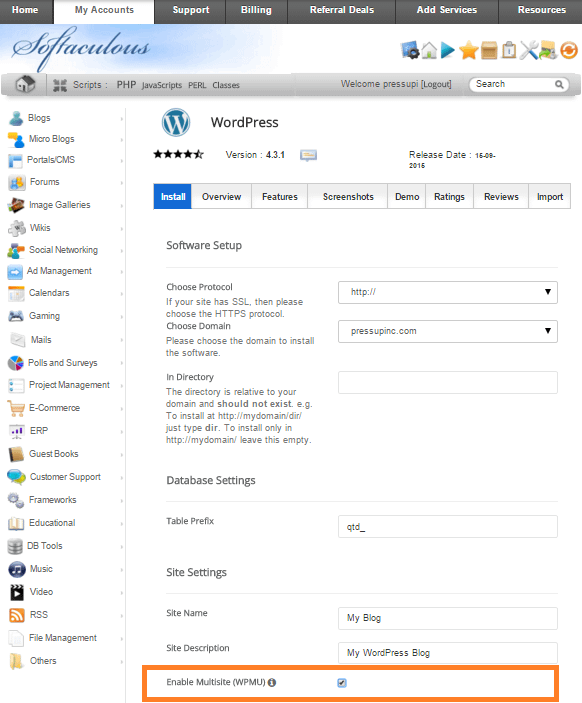
Task: Open the clipboard task list icon
Action: [509, 50]
